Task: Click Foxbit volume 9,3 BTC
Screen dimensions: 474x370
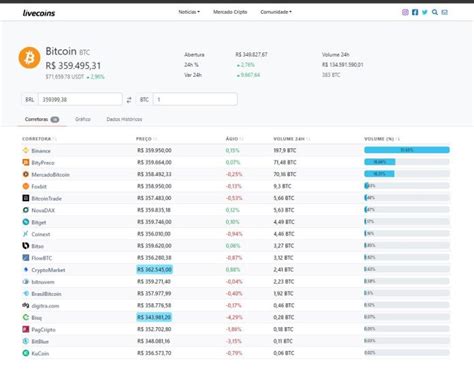Action: point(282,186)
